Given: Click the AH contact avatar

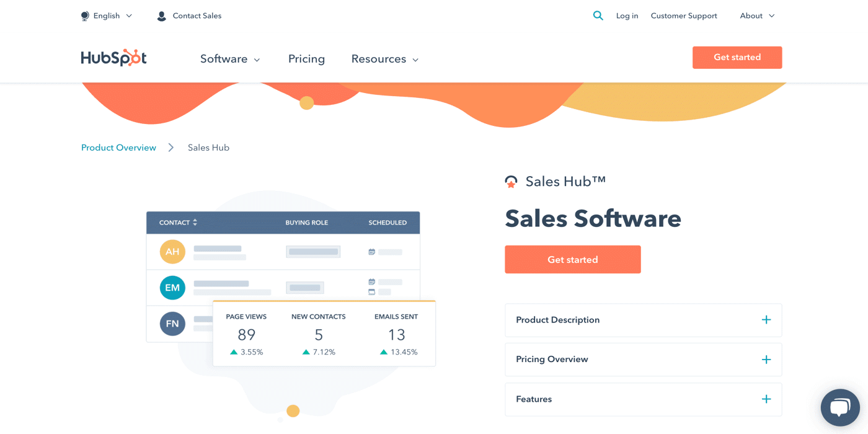Looking at the screenshot, I should 172,252.
